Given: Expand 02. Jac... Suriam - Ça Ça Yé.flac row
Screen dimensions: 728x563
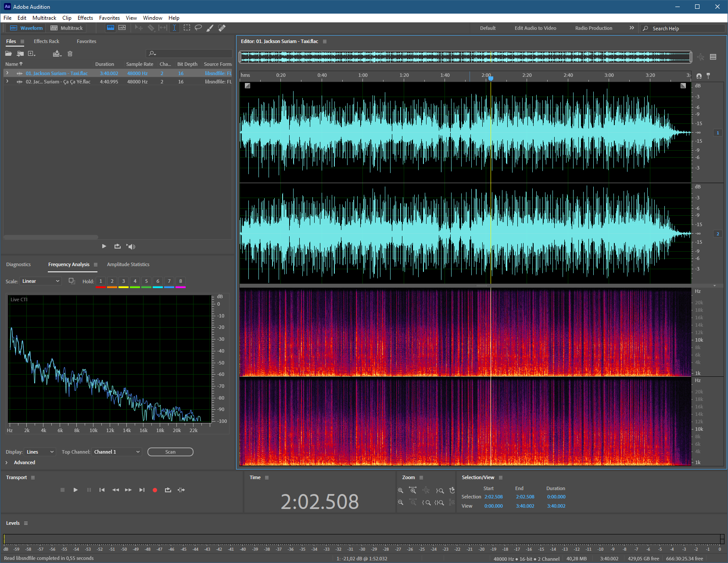Looking at the screenshot, I should 7,81.
